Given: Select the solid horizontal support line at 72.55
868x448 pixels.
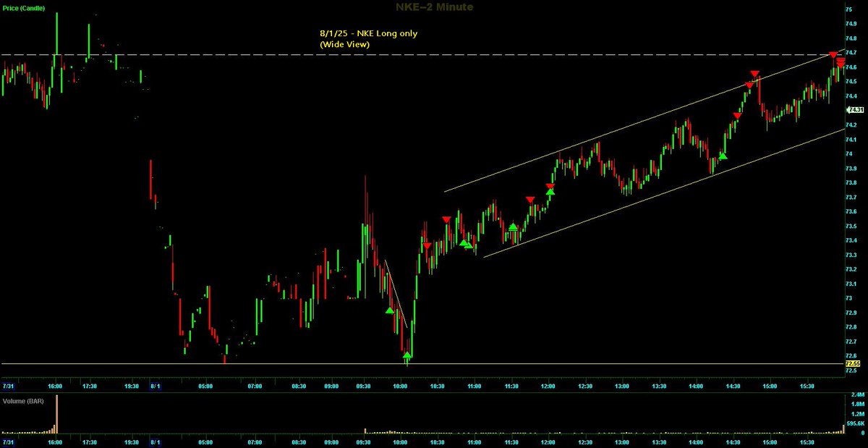Looking at the screenshot, I should (x=422, y=364).
